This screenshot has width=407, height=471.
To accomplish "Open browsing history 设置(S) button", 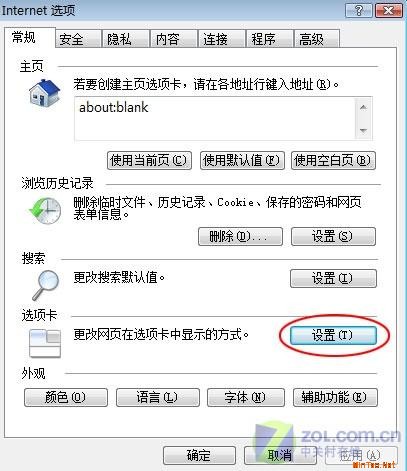I will click(x=333, y=237).
